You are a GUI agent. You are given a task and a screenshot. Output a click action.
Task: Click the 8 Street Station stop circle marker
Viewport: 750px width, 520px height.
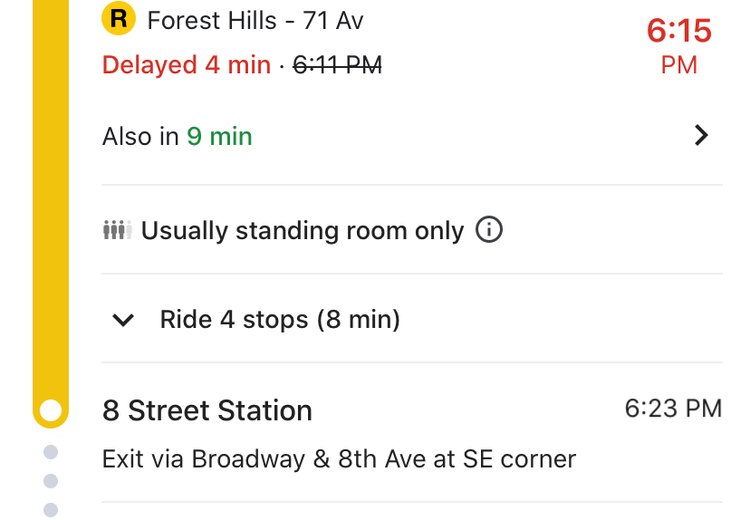pyautogui.click(x=49, y=410)
